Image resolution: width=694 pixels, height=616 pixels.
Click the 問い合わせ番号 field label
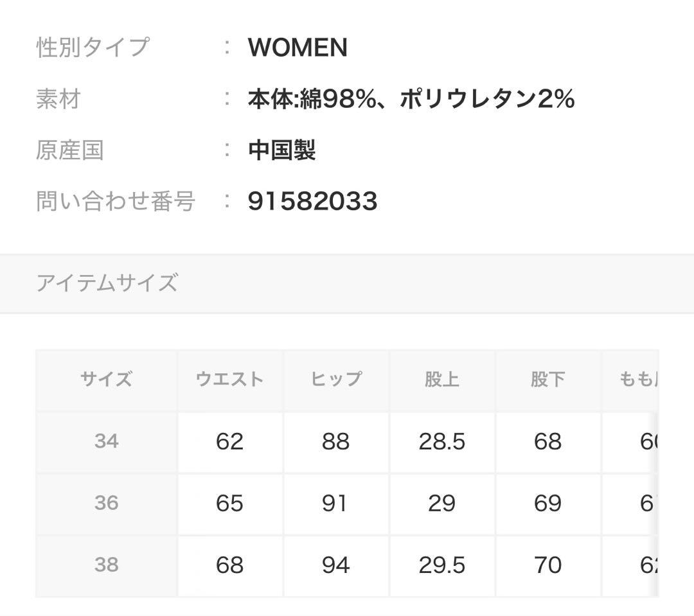(116, 202)
